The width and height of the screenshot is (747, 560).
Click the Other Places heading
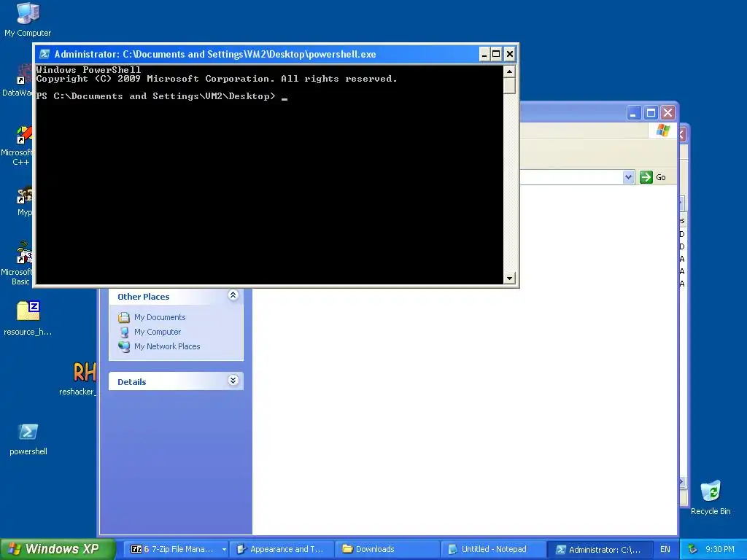click(144, 297)
